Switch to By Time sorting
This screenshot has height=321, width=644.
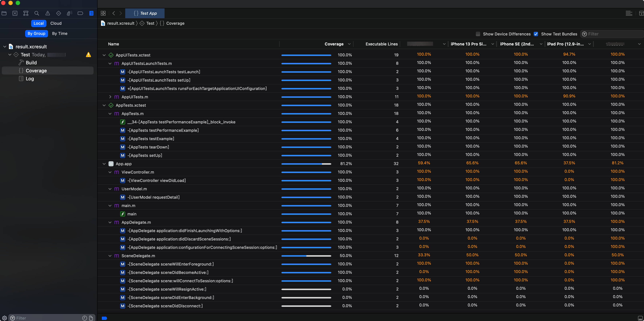point(60,33)
